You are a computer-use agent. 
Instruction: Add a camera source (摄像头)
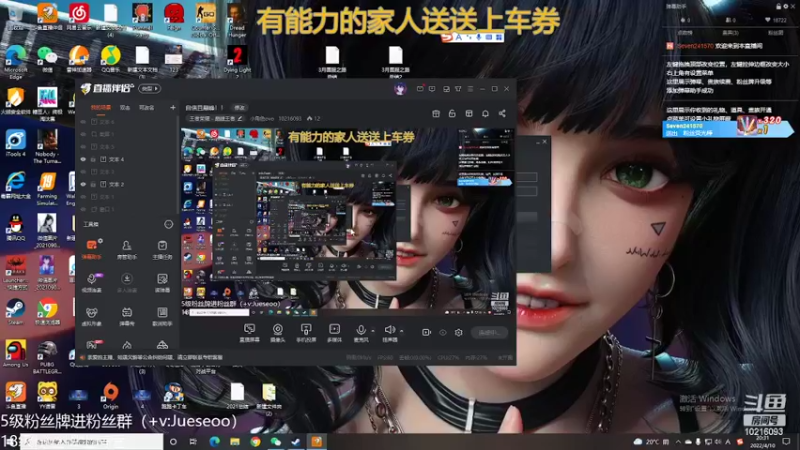278,332
